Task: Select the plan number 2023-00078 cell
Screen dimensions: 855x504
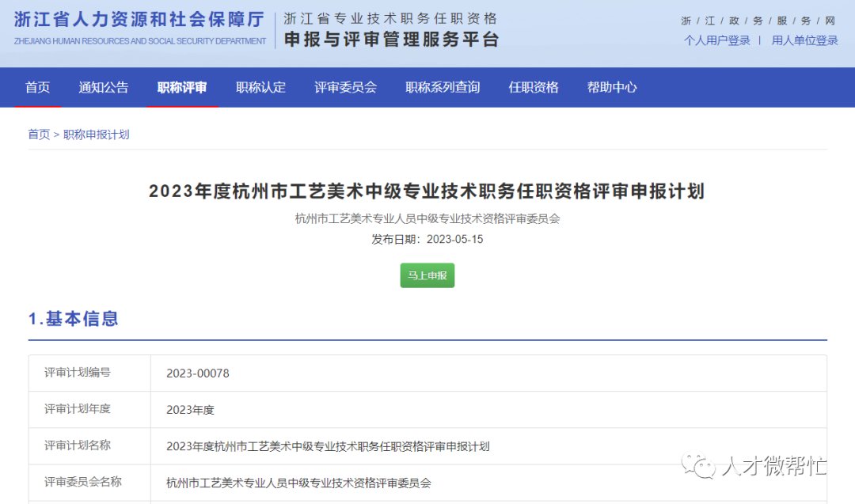Action: 199,373
